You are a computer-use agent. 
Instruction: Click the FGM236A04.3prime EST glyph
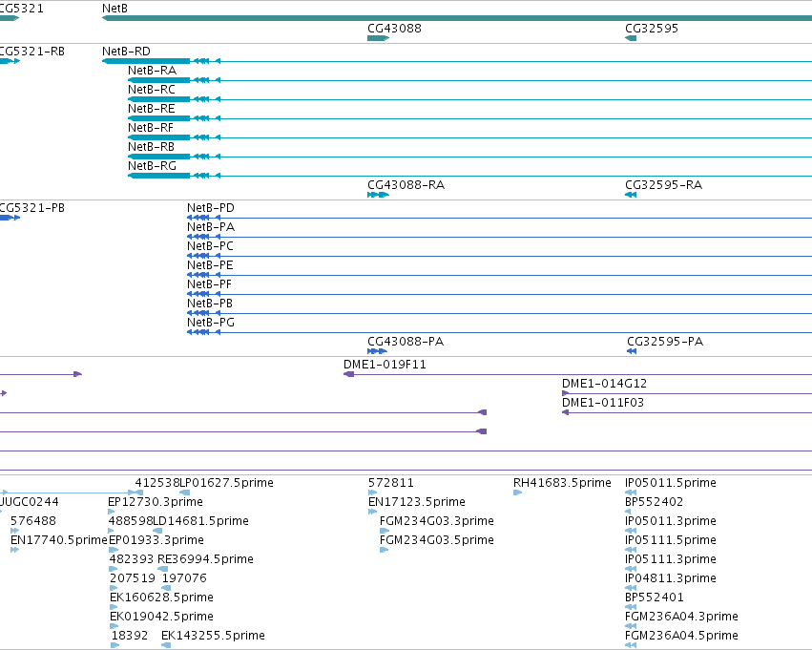click(631, 627)
